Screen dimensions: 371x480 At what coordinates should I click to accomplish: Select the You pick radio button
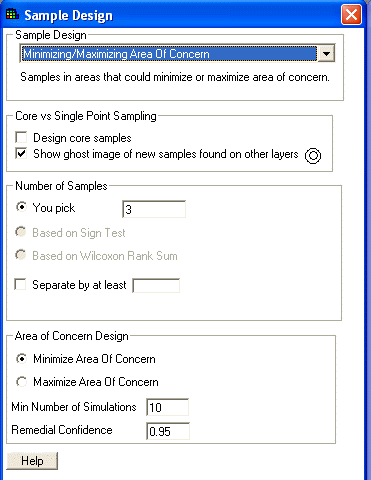tap(21, 207)
